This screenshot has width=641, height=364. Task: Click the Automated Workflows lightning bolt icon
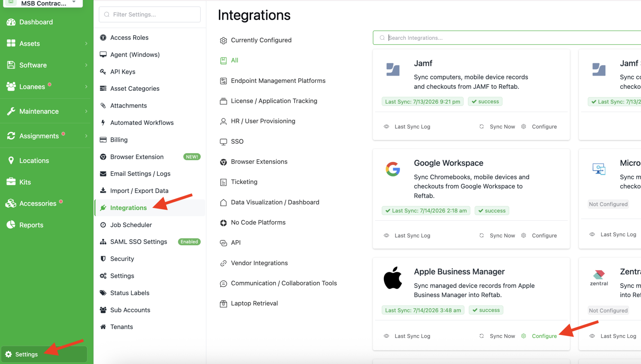click(103, 122)
